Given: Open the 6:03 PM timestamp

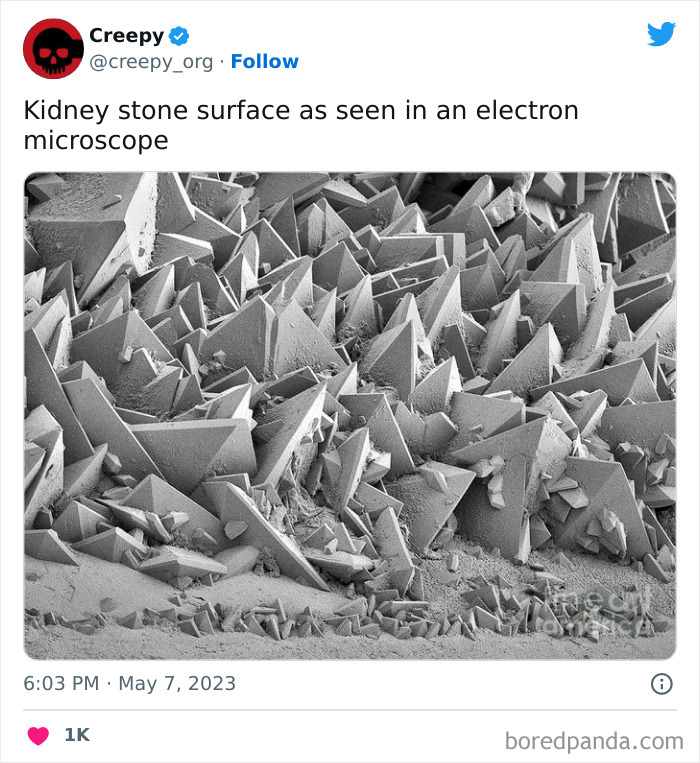Looking at the screenshot, I should pos(61,684).
